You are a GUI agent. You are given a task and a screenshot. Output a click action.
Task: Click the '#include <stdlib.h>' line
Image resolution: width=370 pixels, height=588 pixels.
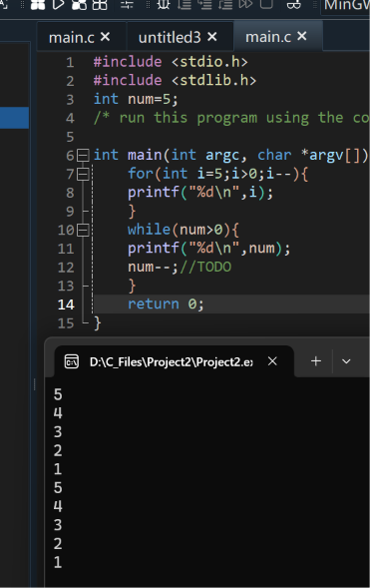click(175, 80)
